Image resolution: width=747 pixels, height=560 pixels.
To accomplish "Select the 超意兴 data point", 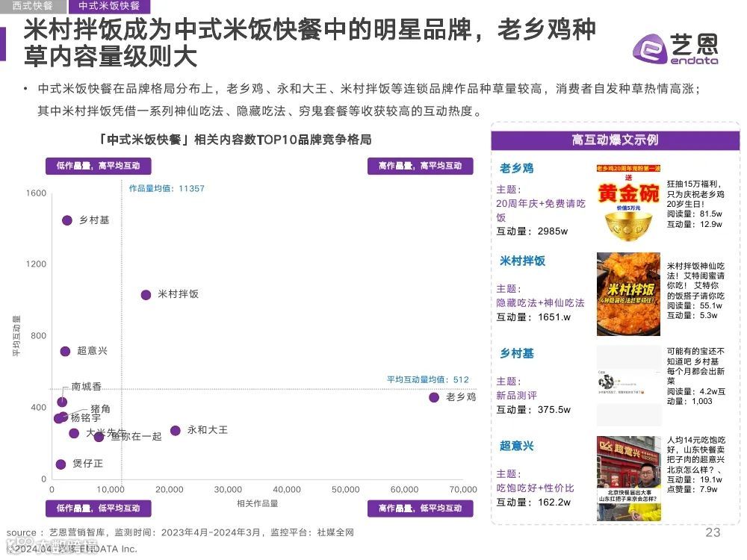I will [x=65, y=352].
